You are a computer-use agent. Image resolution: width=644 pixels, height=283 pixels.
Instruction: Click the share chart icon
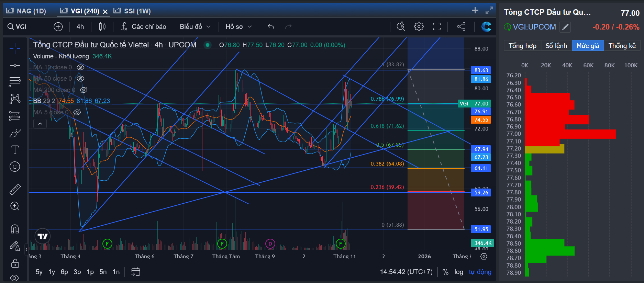coord(461,26)
